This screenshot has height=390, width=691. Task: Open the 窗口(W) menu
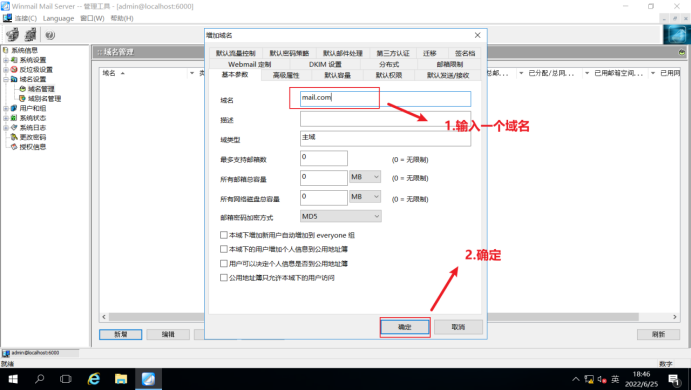92,19
